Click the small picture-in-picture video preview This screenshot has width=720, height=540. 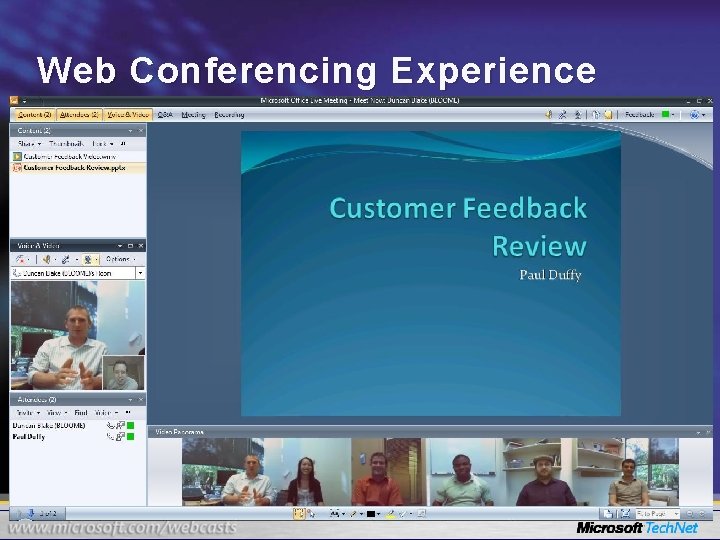tap(123, 372)
